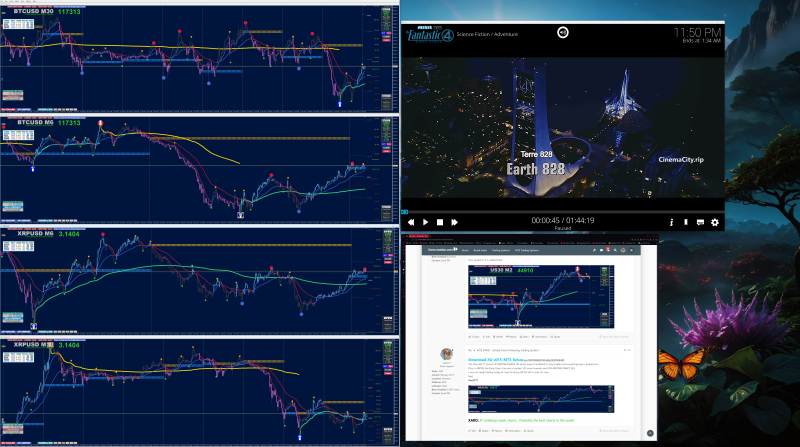Seek along the movie progress bar
Viewport: 800px width, 447px height.
point(562,211)
